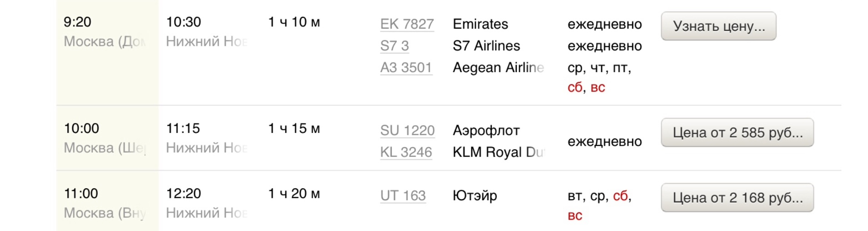Image resolution: width=868 pixels, height=231 pixels.
Task: Click the KLM Royal Dutch name
Action: click(x=498, y=152)
